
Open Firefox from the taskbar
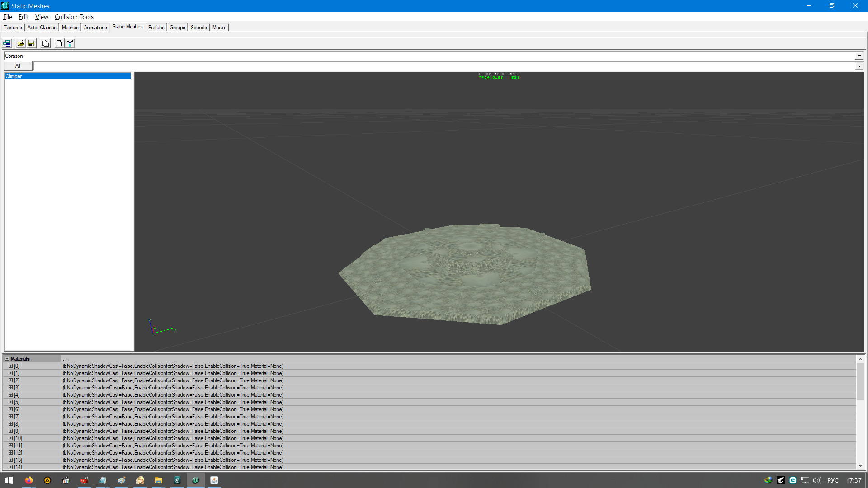tap(29, 480)
